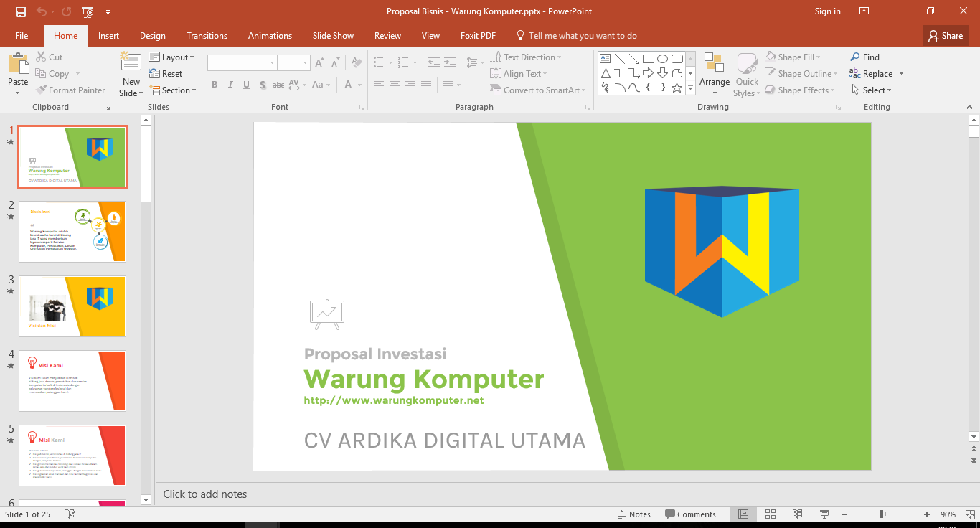The image size is (980, 528).
Task: Toggle Italic formatting
Action: pyautogui.click(x=230, y=85)
